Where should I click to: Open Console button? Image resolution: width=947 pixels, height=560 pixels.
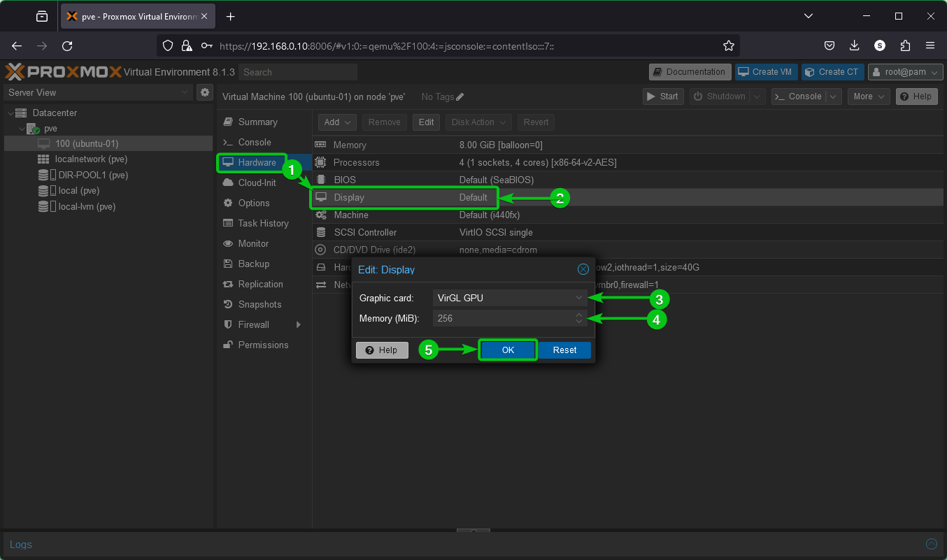797,96
